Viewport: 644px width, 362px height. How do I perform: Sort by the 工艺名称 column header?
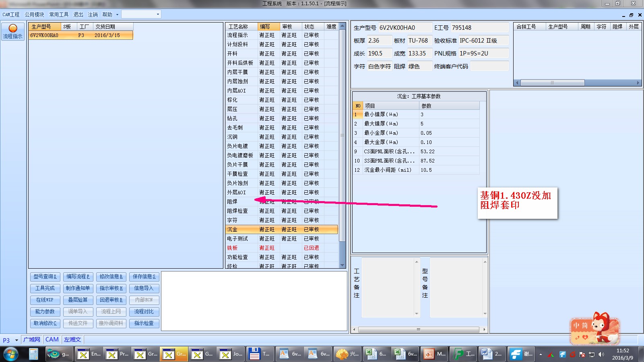pos(242,27)
